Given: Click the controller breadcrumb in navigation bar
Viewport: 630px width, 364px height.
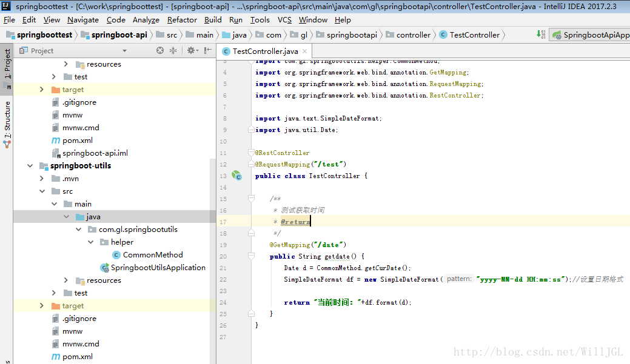Looking at the screenshot, I should (413, 35).
